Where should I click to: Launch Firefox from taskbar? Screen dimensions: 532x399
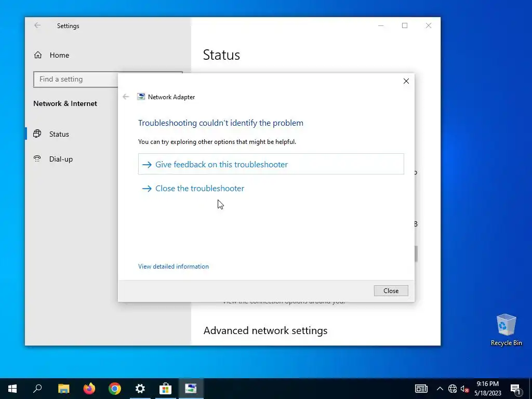click(89, 389)
